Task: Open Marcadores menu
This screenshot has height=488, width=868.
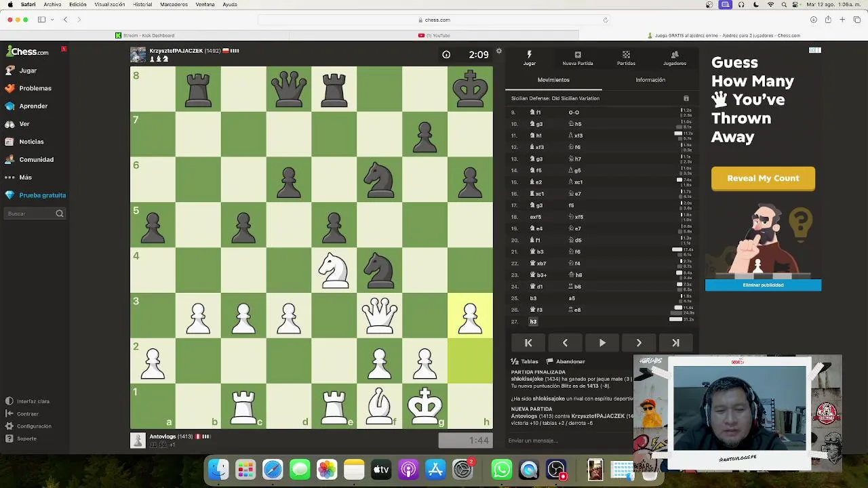Action: (174, 4)
